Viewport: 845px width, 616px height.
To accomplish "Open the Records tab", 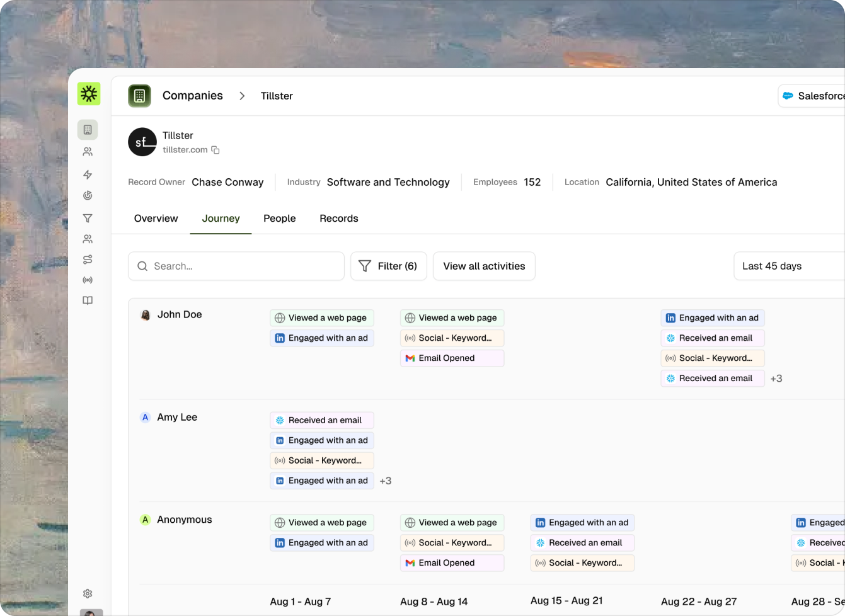I will click(x=339, y=219).
